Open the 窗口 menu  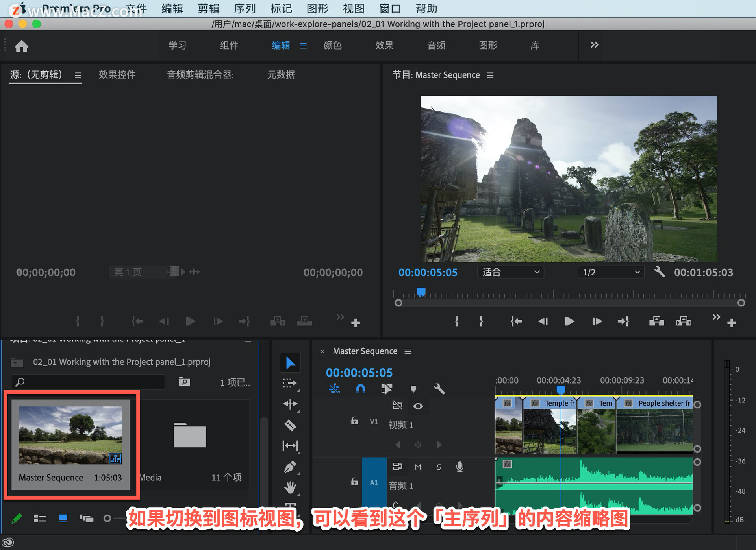389,9
